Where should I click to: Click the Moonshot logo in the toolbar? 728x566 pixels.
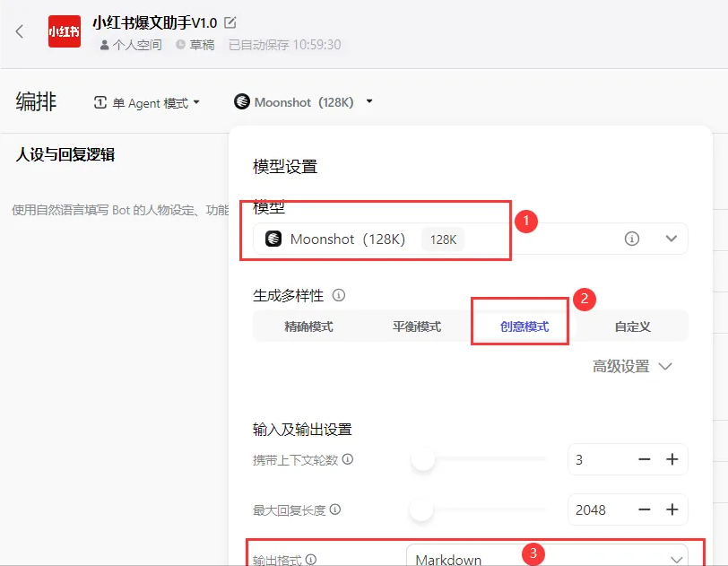pyautogui.click(x=242, y=101)
